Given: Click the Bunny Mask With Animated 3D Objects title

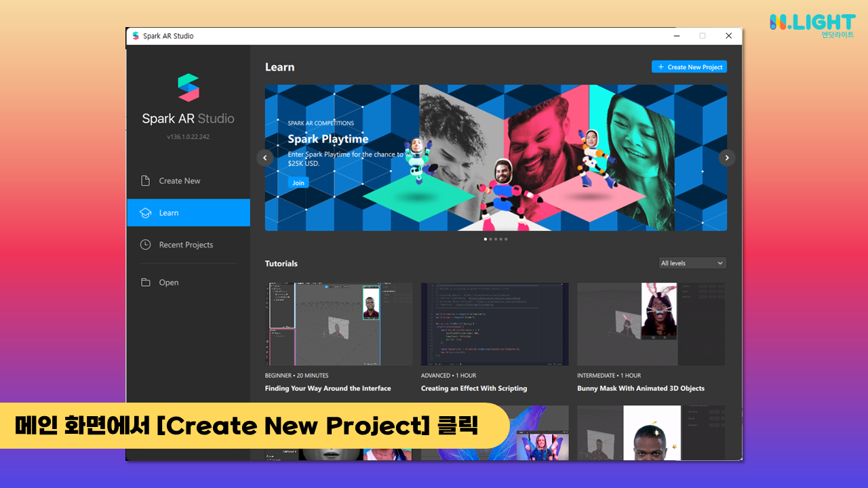Looking at the screenshot, I should (641, 388).
